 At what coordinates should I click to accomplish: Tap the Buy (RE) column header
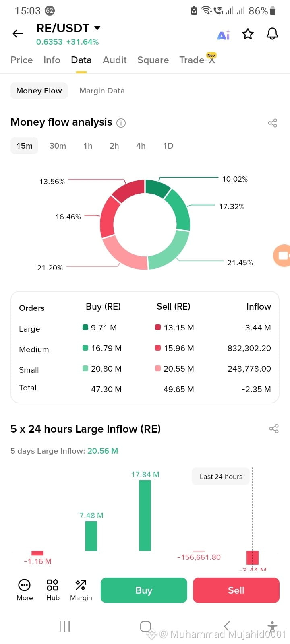pyautogui.click(x=103, y=307)
